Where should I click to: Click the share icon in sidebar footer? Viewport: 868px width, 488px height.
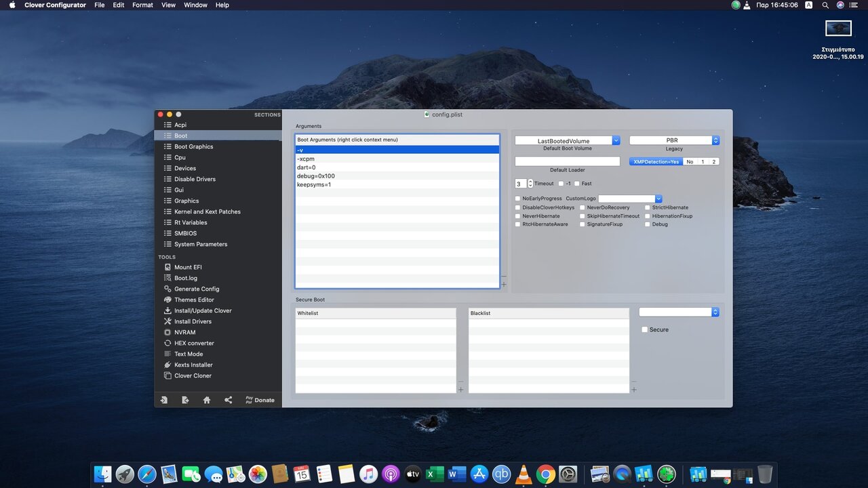click(229, 400)
